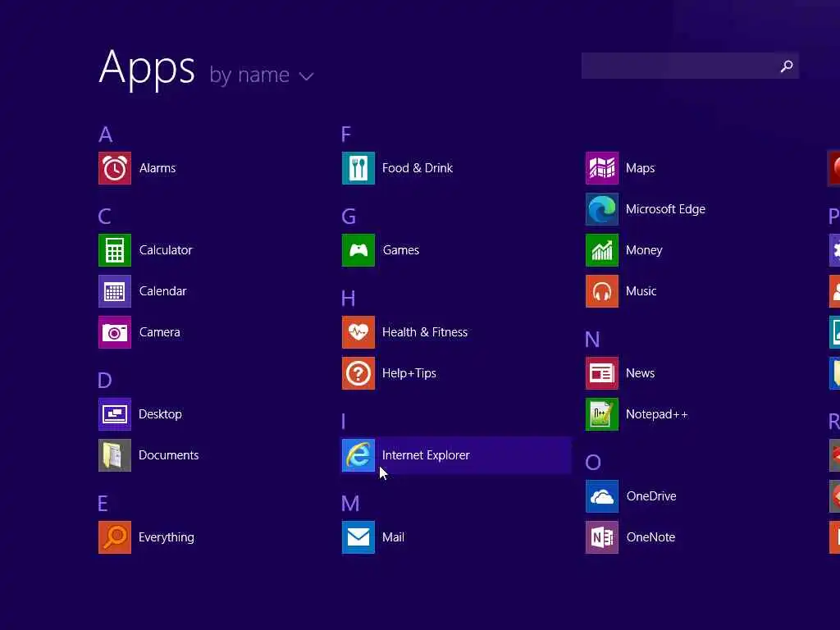
Task: Open the Money chart icon
Action: pos(602,250)
